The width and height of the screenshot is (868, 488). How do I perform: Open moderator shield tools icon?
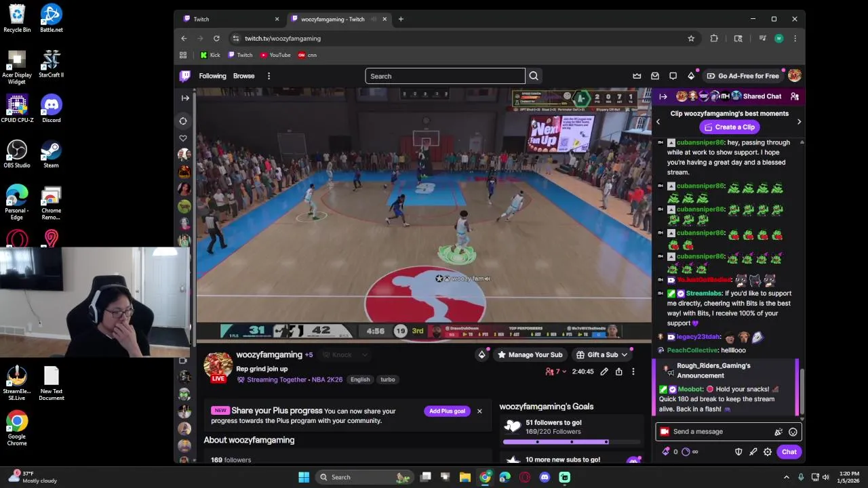pos(738,452)
